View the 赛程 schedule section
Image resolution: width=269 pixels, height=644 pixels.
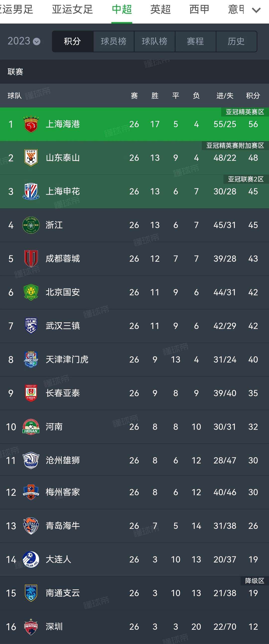pyautogui.click(x=195, y=41)
